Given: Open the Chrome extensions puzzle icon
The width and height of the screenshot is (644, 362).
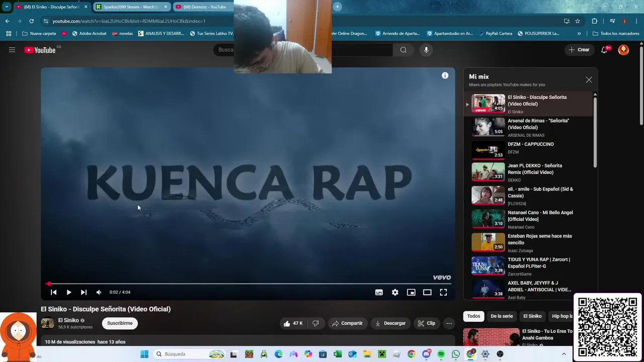Looking at the screenshot, I should [x=594, y=21].
